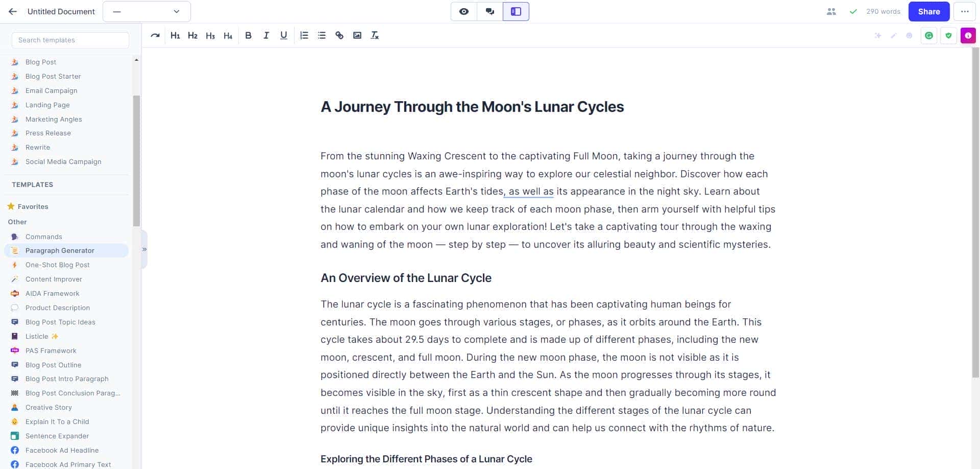
Task: Toggle bold formatting
Action: click(249, 35)
